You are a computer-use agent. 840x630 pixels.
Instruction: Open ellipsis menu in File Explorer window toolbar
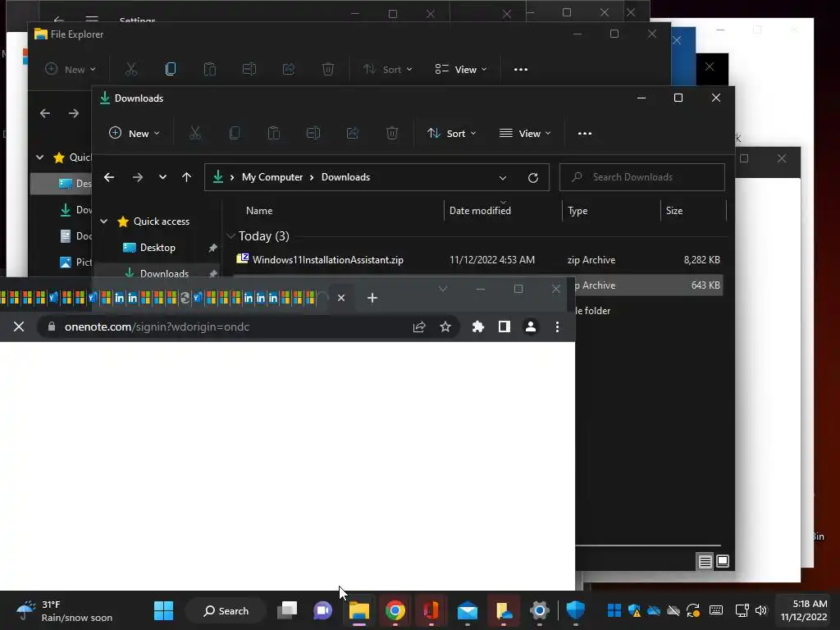pyautogui.click(x=521, y=69)
